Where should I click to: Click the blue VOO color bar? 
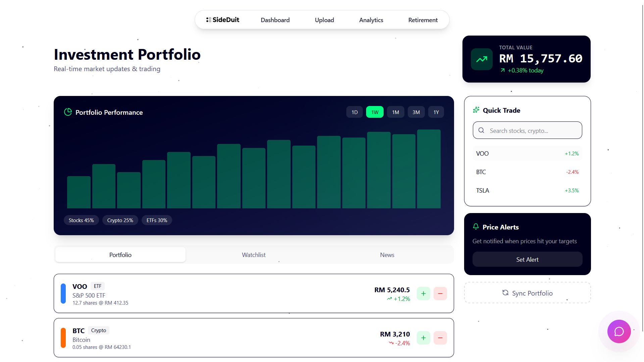63,294
